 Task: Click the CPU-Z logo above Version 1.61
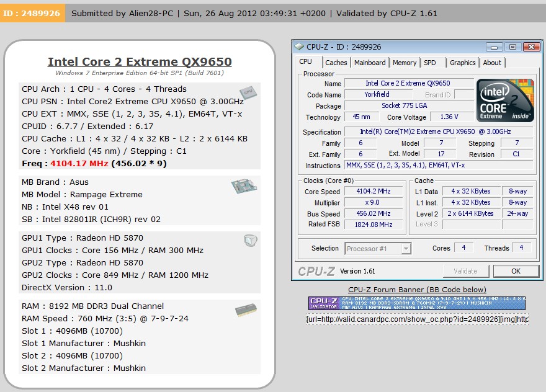click(317, 271)
